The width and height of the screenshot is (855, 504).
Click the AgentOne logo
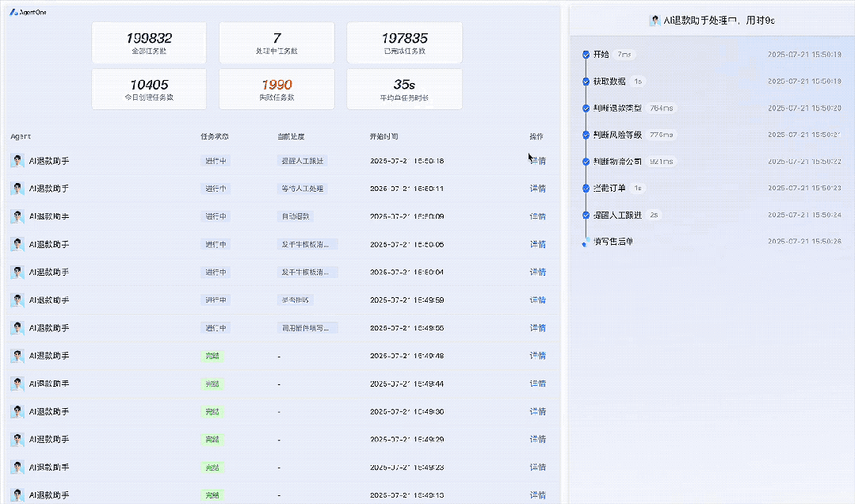(x=28, y=12)
